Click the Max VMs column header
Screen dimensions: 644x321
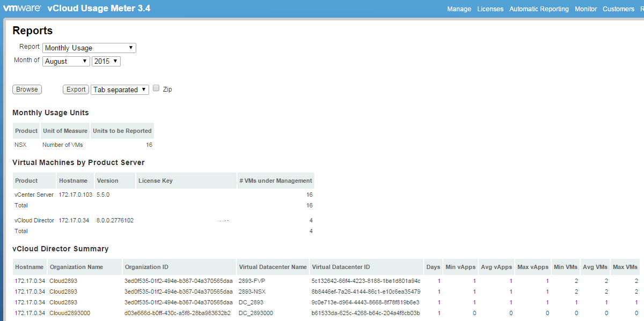[x=625, y=267]
